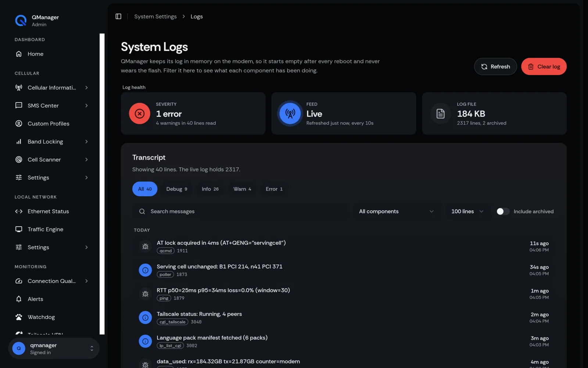The width and height of the screenshot is (588, 368).
Task: Open qmanager account switcher
Action: pyautogui.click(x=54, y=348)
